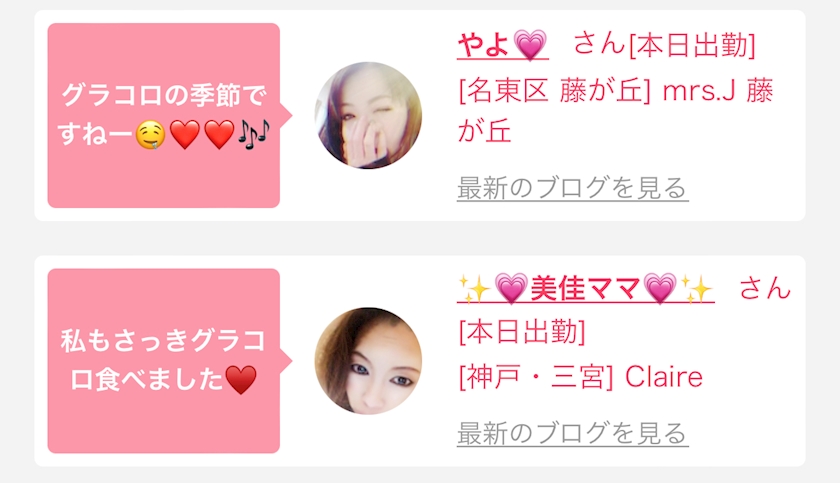
Task: View latest blog link under 美佳ママ
Action: [573, 433]
